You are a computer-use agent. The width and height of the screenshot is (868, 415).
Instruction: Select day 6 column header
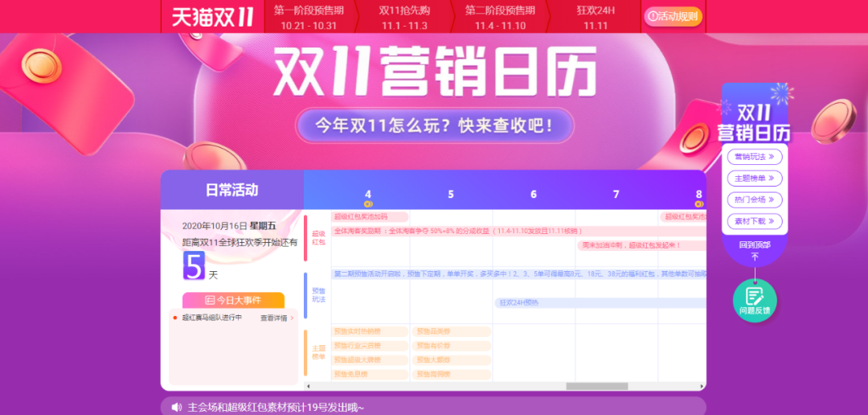533,194
